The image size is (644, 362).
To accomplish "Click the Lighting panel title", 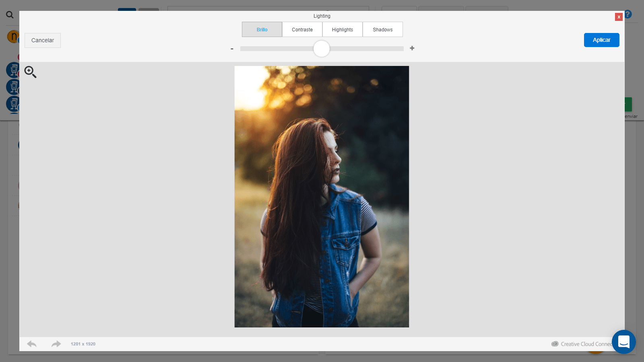I will (x=322, y=16).
